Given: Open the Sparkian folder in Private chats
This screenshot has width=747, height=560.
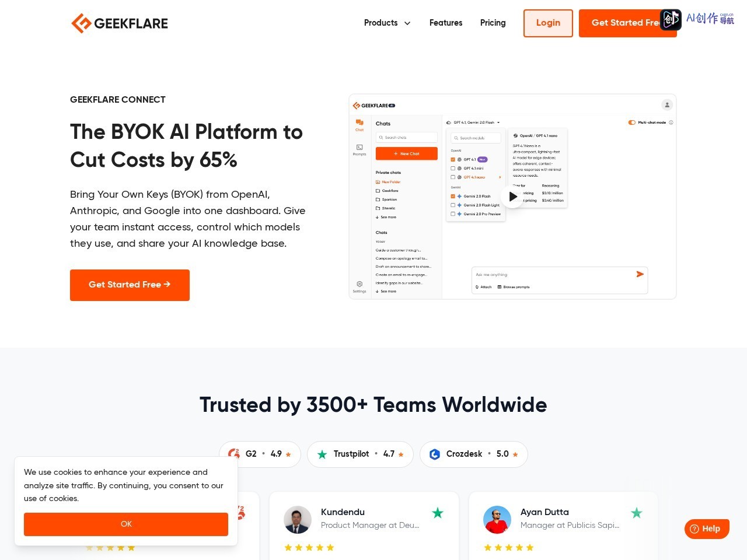Looking at the screenshot, I should (387, 199).
